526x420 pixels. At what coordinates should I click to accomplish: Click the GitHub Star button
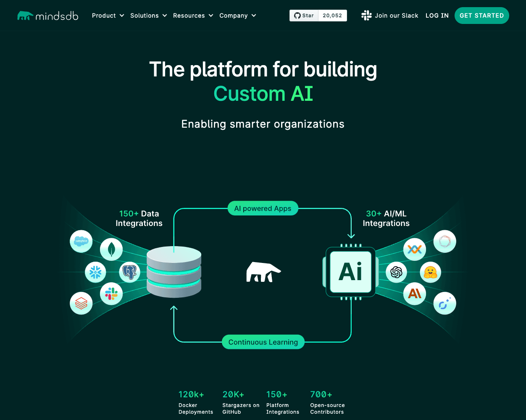point(304,16)
